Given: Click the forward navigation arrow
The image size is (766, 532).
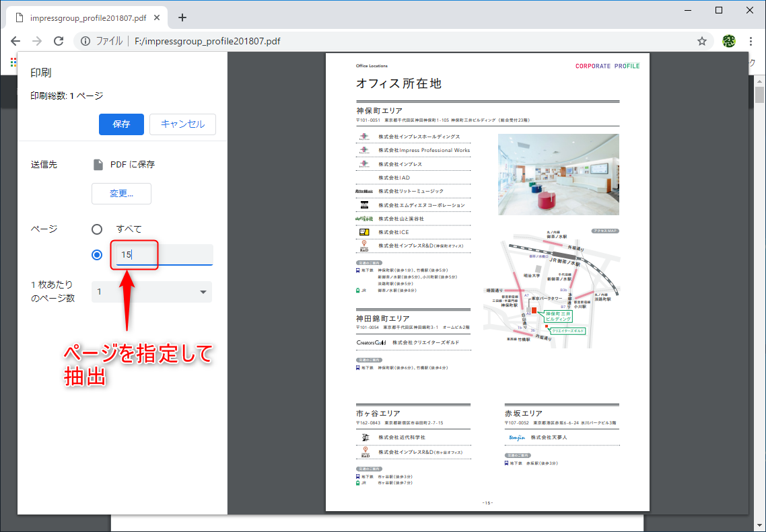Looking at the screenshot, I should pos(37,41).
